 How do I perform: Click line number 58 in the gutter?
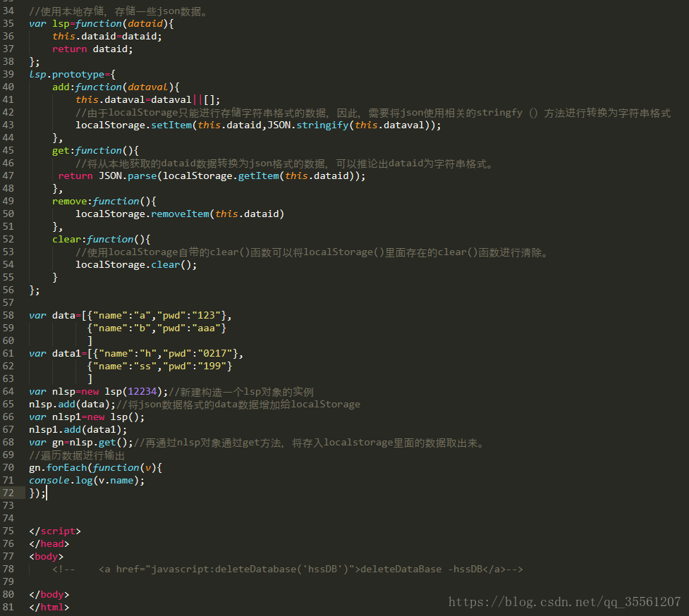pos(8,315)
